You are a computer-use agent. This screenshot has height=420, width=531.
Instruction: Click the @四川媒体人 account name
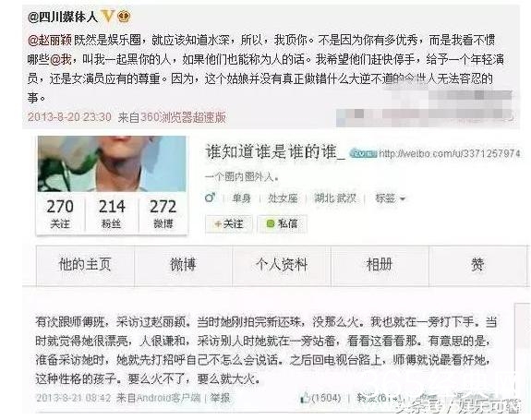63,17
